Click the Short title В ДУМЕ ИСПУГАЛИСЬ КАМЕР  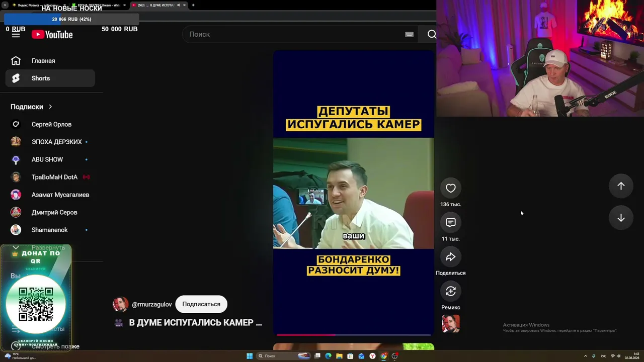tap(196, 323)
